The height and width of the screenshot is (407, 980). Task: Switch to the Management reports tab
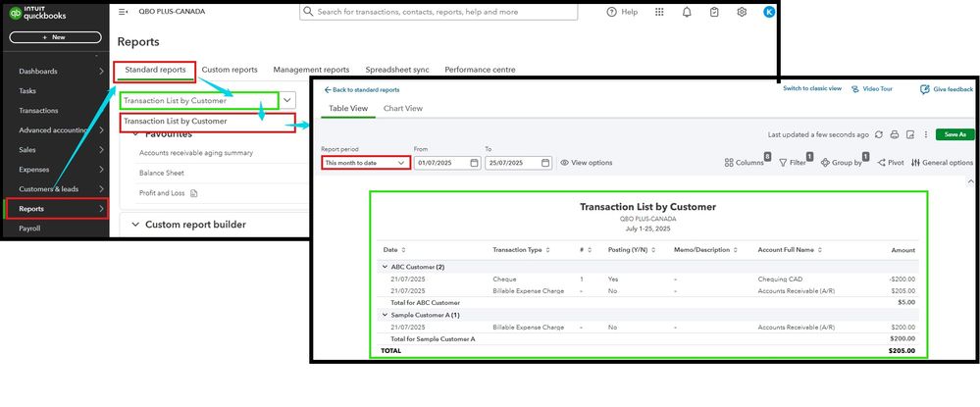coord(311,70)
